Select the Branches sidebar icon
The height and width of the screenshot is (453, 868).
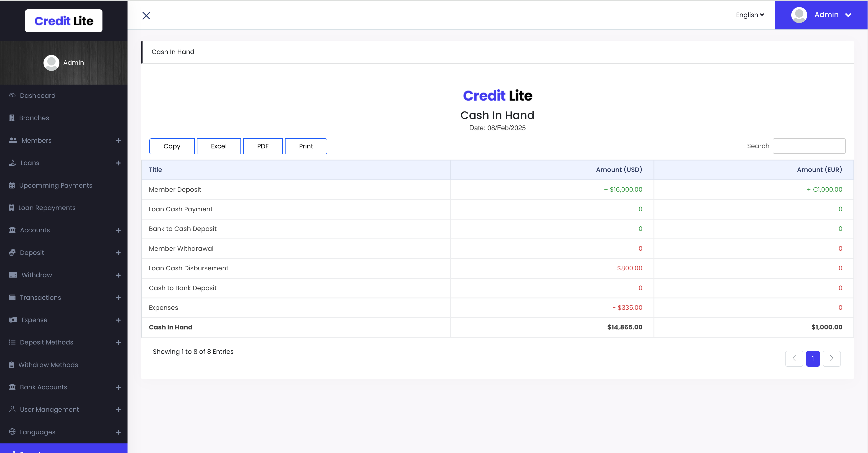click(x=12, y=118)
